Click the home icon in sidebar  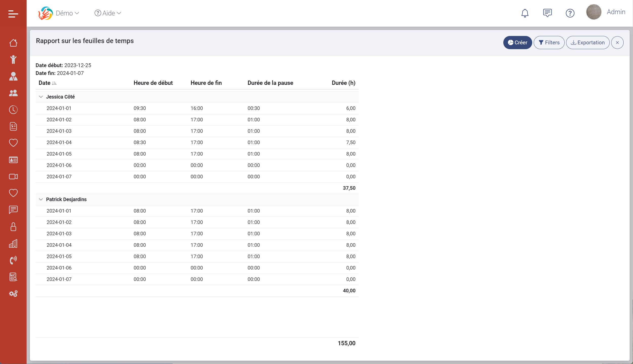(13, 43)
